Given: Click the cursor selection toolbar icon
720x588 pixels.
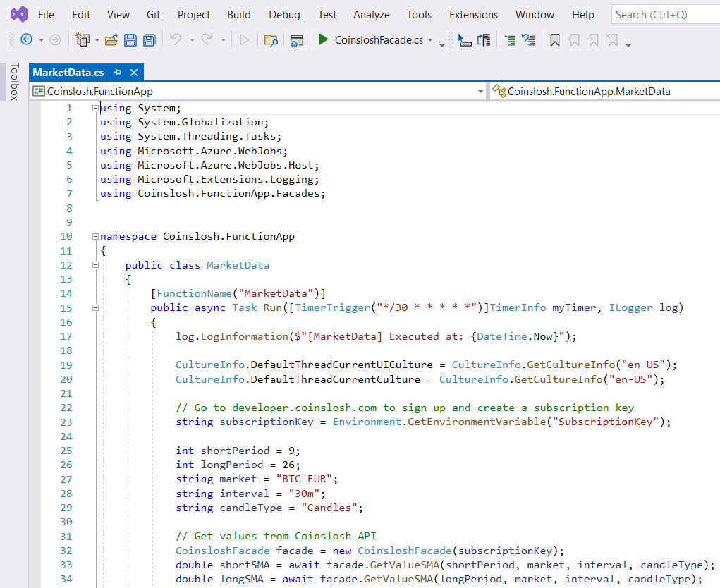Looking at the screenshot, I should tap(465, 40).
